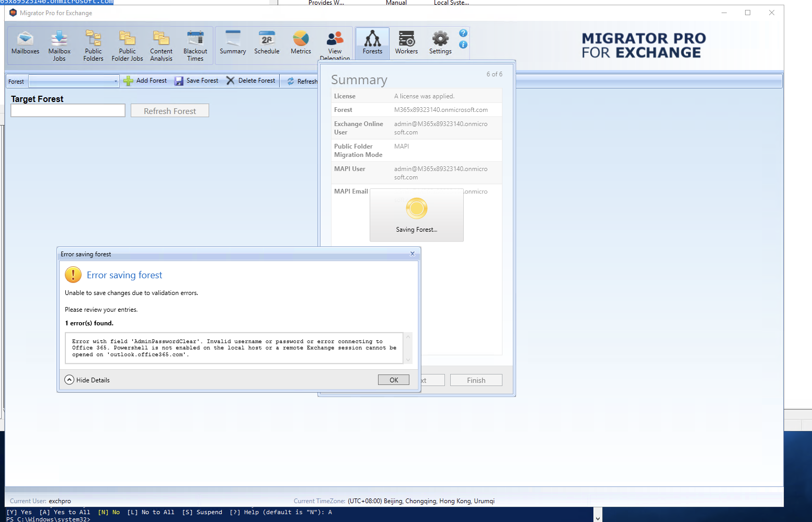Click the Current TimeZone status text

[394, 501]
